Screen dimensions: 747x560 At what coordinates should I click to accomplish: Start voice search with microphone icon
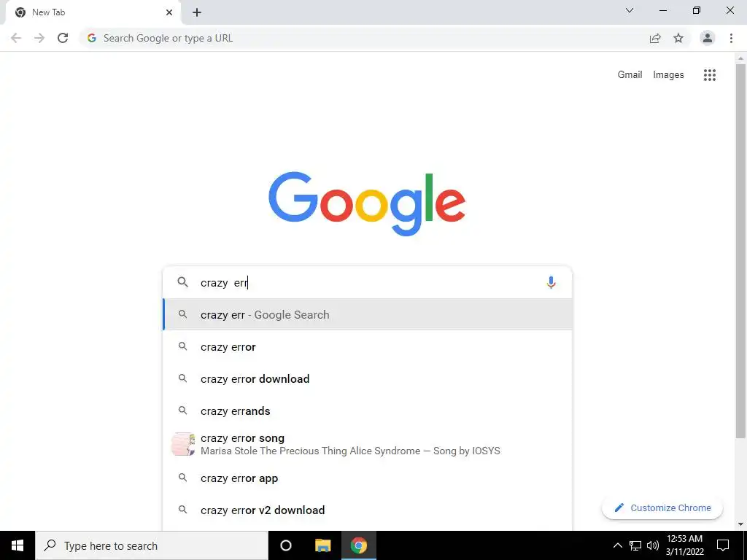551,282
